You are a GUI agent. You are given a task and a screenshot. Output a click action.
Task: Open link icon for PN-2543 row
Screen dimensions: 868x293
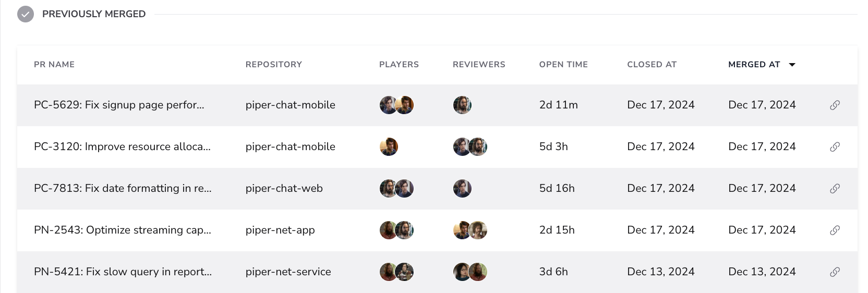tap(835, 230)
